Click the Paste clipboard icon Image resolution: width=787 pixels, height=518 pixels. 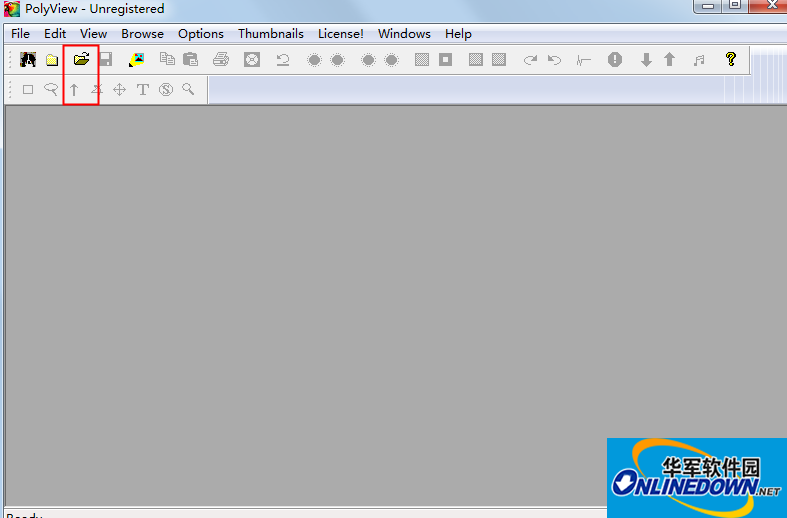pyautogui.click(x=190, y=60)
